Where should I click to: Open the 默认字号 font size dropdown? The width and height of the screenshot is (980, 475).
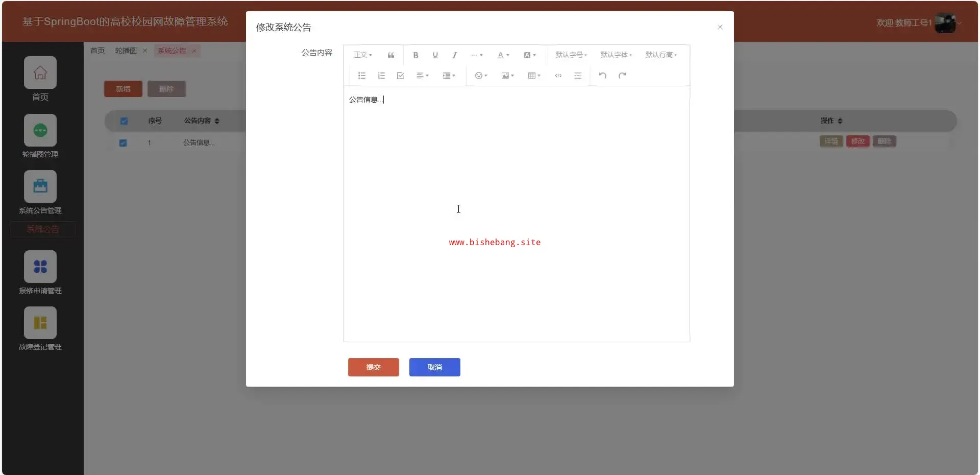point(571,55)
